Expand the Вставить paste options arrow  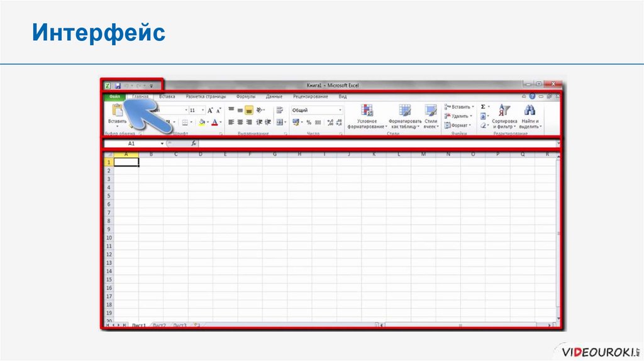[118, 126]
